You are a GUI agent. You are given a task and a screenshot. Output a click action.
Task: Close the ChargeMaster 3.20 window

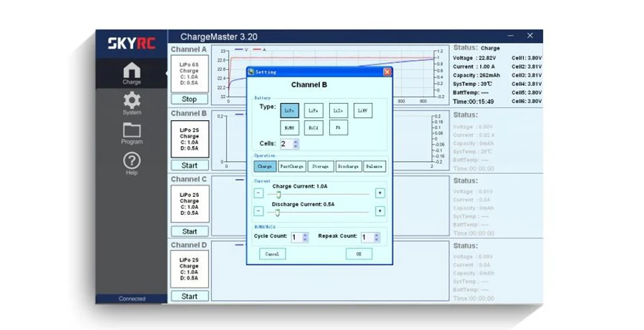tap(530, 36)
